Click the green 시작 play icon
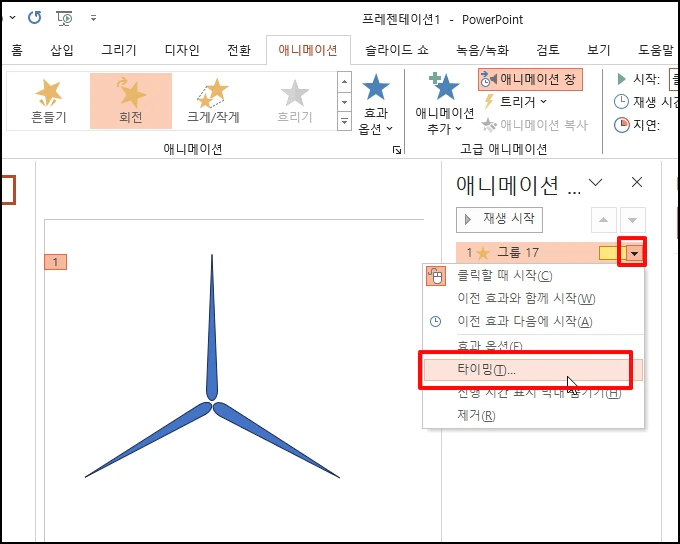 click(x=621, y=79)
